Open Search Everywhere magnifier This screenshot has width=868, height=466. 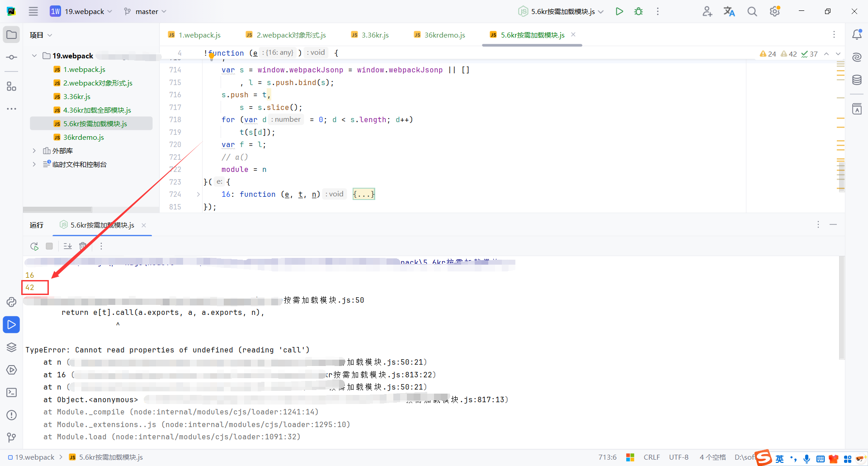click(x=752, y=11)
